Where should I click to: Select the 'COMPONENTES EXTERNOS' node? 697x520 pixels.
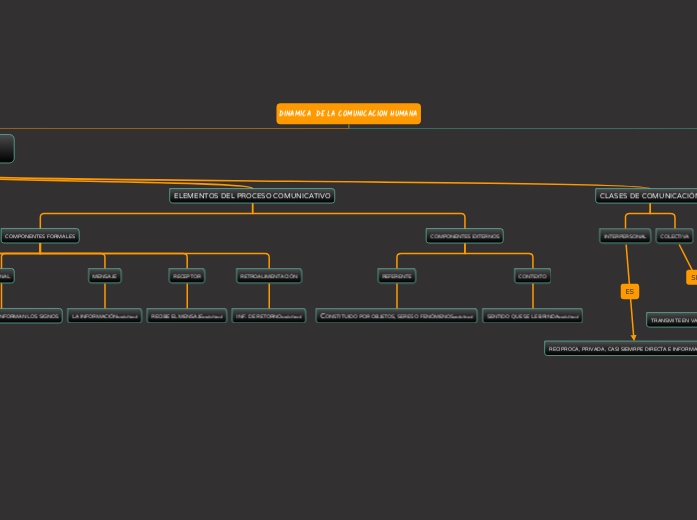click(x=465, y=236)
